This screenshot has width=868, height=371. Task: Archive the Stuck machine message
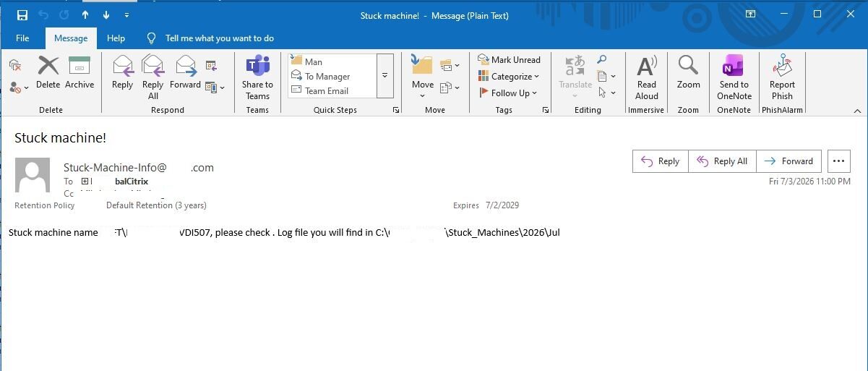tap(80, 72)
